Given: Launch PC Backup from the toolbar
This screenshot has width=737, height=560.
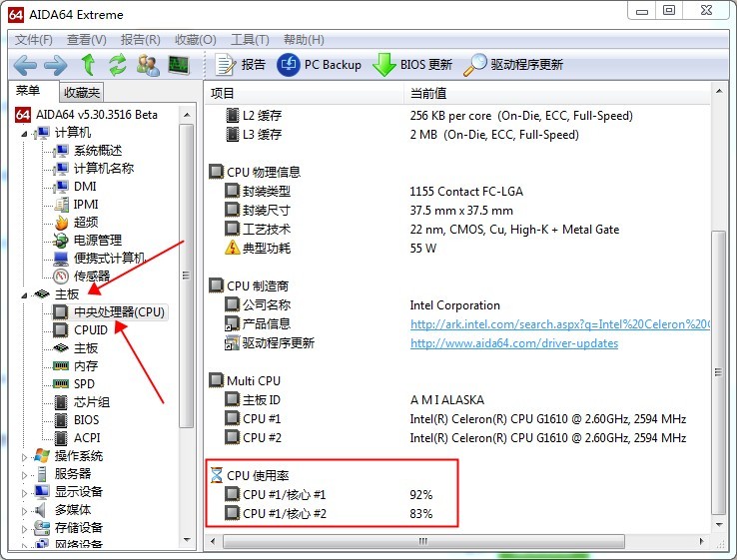Looking at the screenshot, I should coord(320,65).
